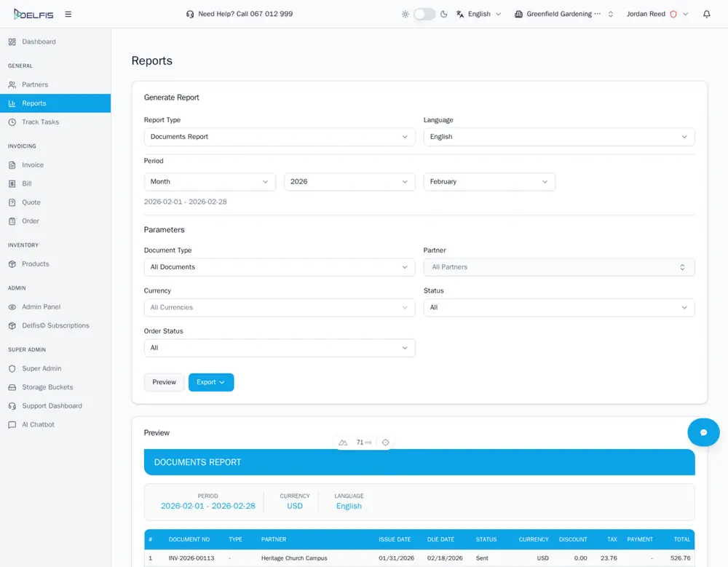This screenshot has width=728, height=567.
Task: Toggle the light/dark mode switch
Action: coord(424,14)
